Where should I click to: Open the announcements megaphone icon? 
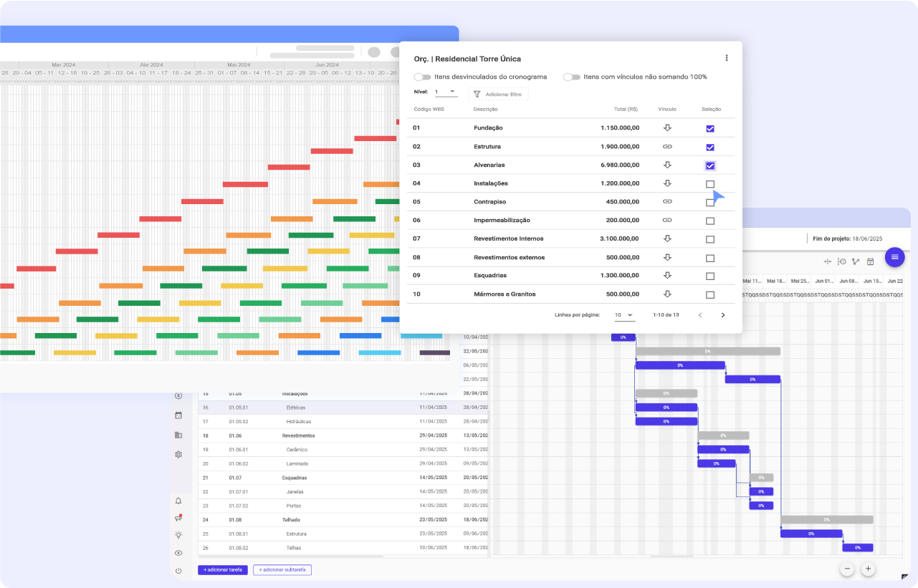[178, 518]
